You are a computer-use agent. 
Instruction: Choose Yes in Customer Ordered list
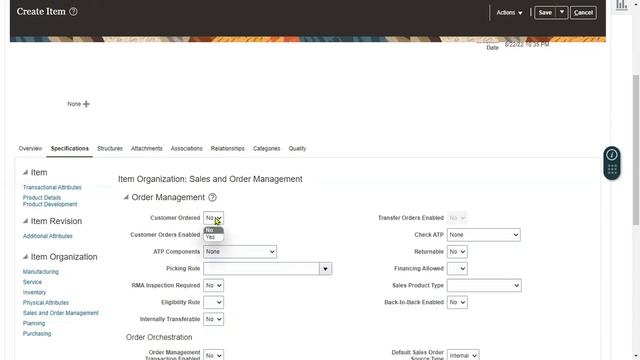pyautogui.click(x=213, y=237)
